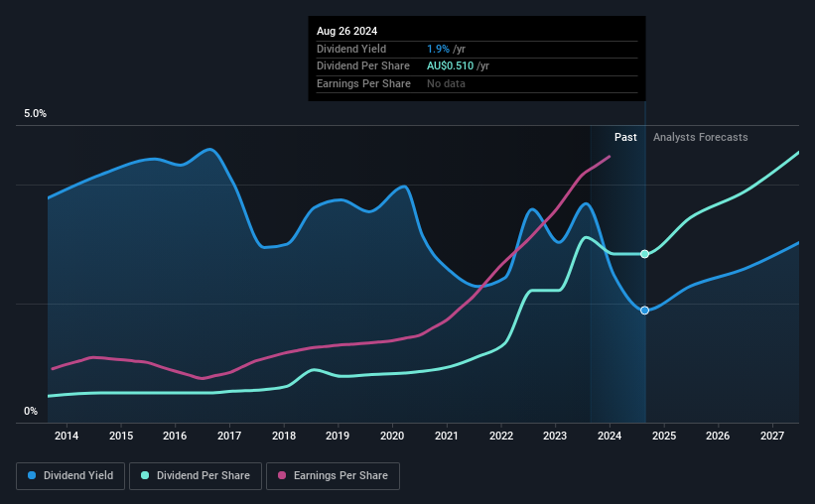Click the Analysts Forecasts label
Screen dimensions: 815x504
click(x=700, y=137)
